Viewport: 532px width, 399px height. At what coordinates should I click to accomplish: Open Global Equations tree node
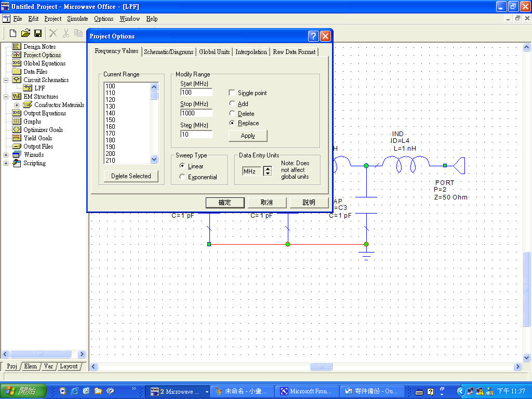(x=45, y=63)
